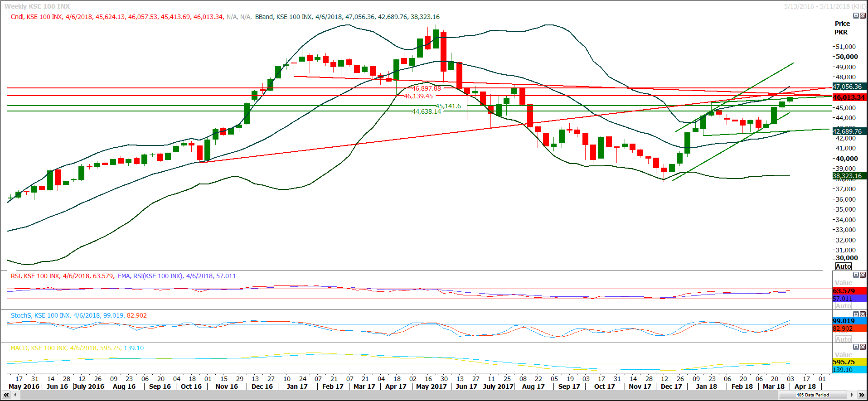Screen dimensions: 868x401
Task: Toggle Auto scaling on the price axis
Action: 843,266
